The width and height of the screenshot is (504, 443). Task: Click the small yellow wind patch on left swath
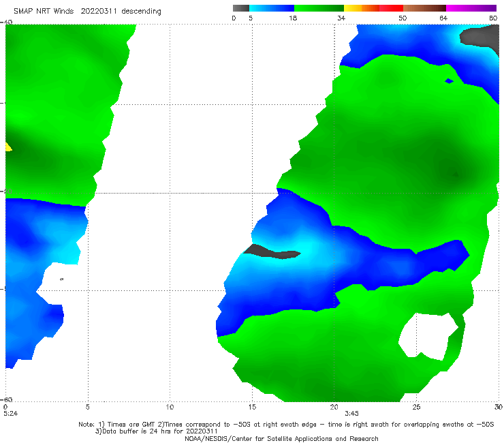[x=8, y=147]
